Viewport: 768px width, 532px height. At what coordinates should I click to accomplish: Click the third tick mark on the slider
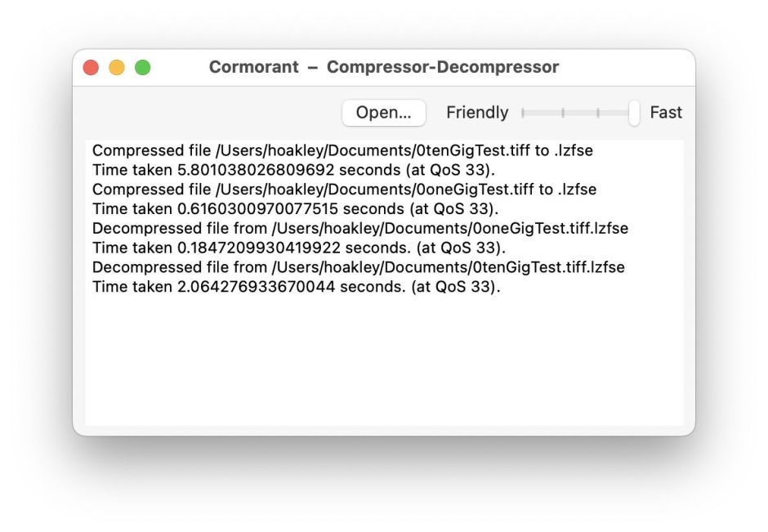(x=598, y=113)
